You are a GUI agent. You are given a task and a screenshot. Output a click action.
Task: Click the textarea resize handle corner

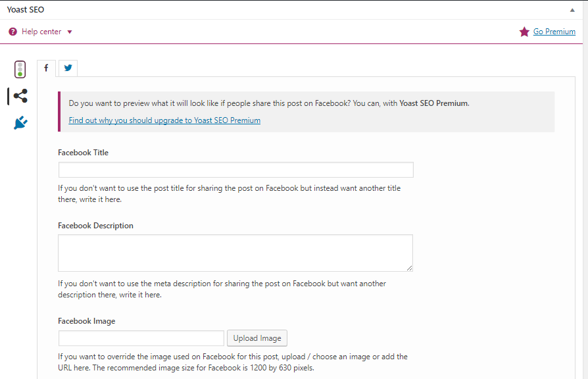pyautogui.click(x=409, y=268)
